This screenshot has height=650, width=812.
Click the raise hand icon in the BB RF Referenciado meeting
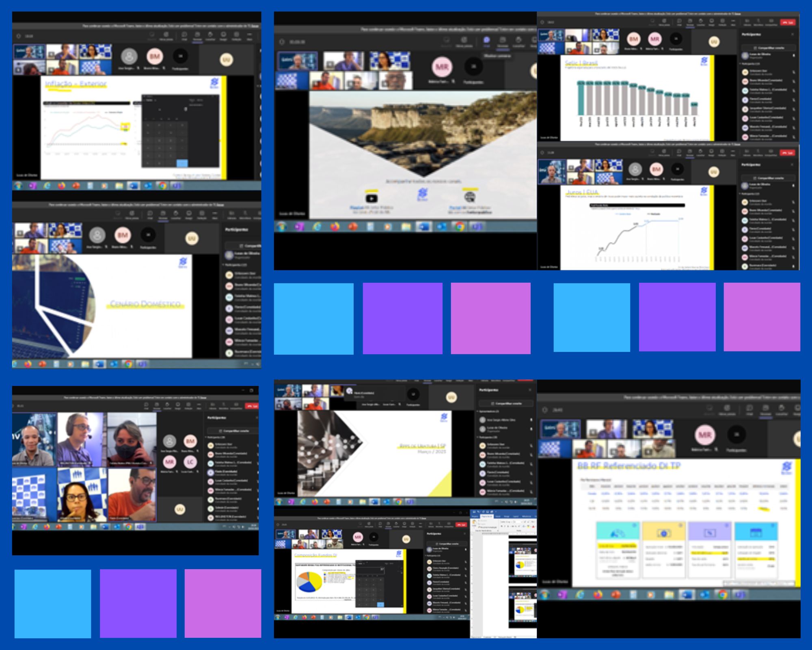[781, 407]
